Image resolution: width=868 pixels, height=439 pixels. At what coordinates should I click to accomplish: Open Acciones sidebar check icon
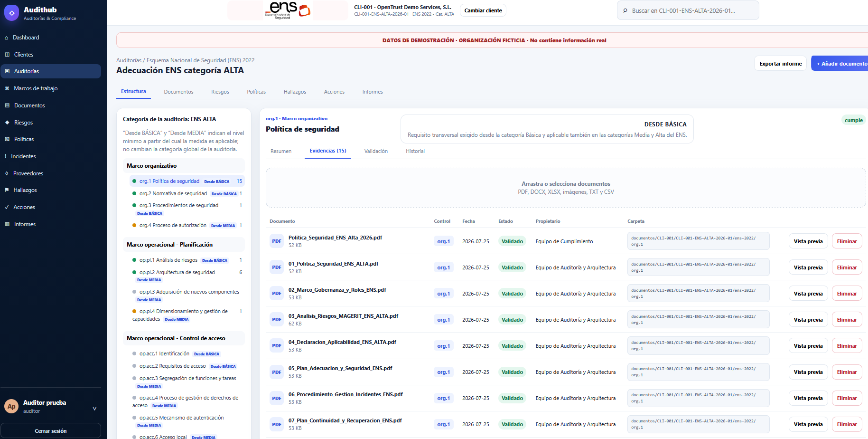tap(7, 207)
